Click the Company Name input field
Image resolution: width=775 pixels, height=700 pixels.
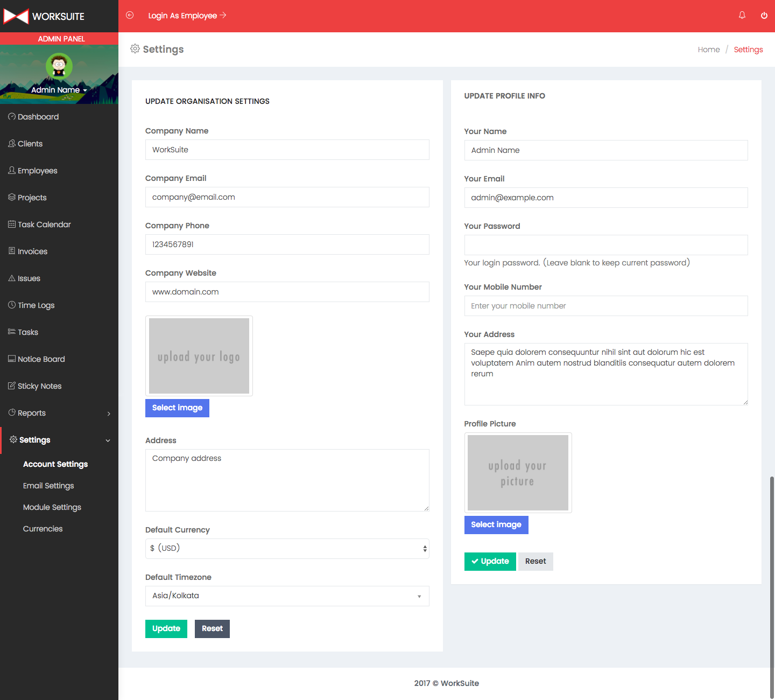point(287,150)
